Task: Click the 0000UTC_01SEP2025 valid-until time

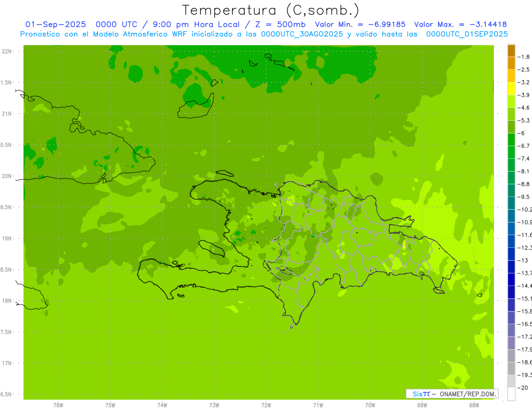Action: click(x=467, y=34)
